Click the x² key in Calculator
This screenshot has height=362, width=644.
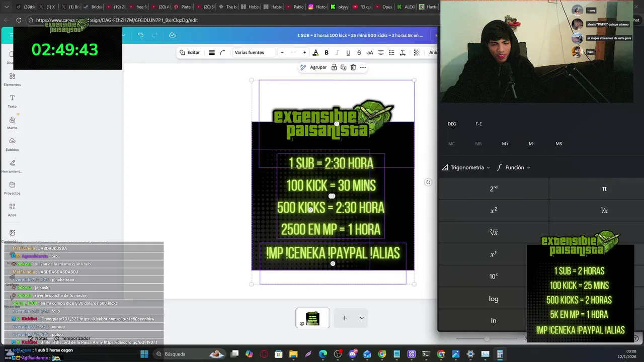tap(494, 211)
